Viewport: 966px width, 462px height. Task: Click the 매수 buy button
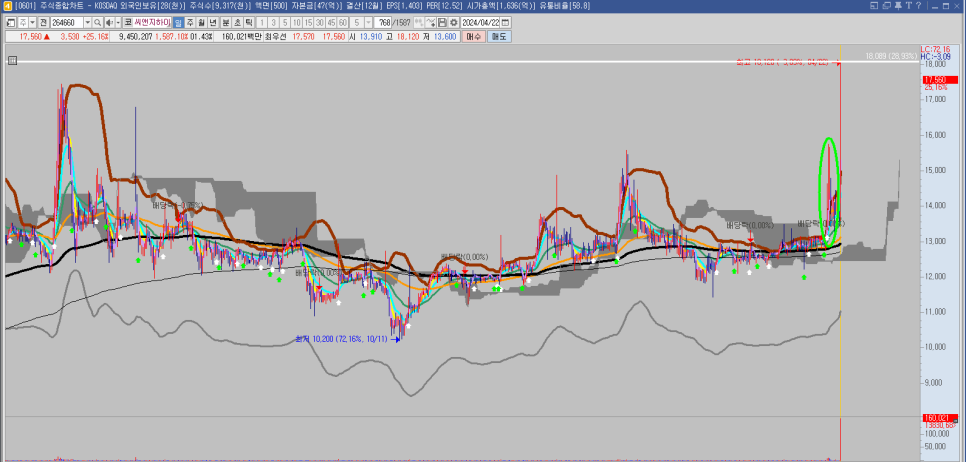(x=474, y=36)
